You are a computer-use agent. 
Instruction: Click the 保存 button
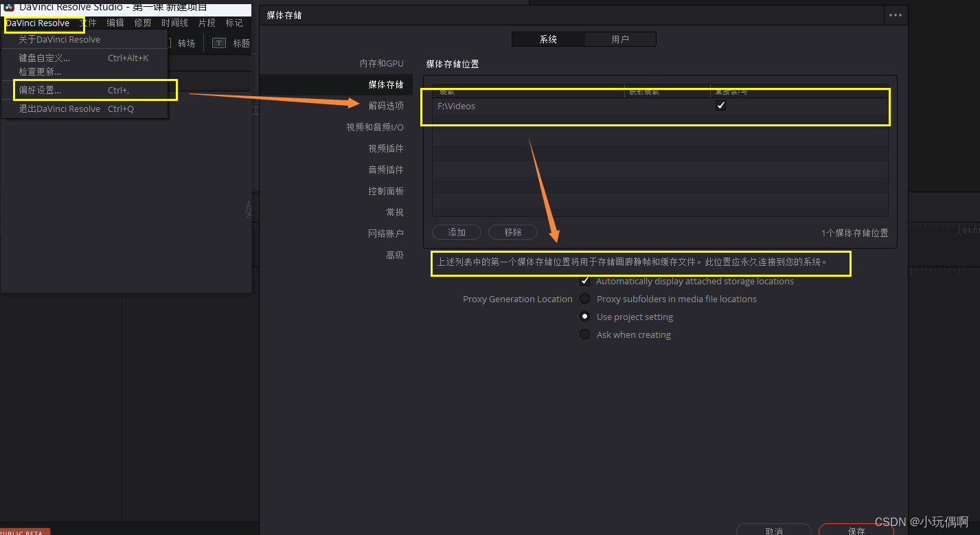[856, 531]
